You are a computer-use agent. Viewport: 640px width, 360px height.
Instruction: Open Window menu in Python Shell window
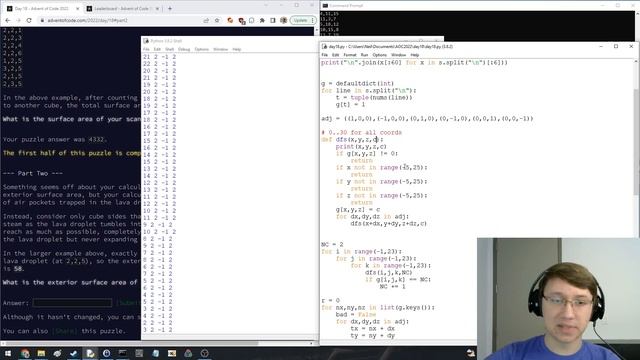(220, 49)
